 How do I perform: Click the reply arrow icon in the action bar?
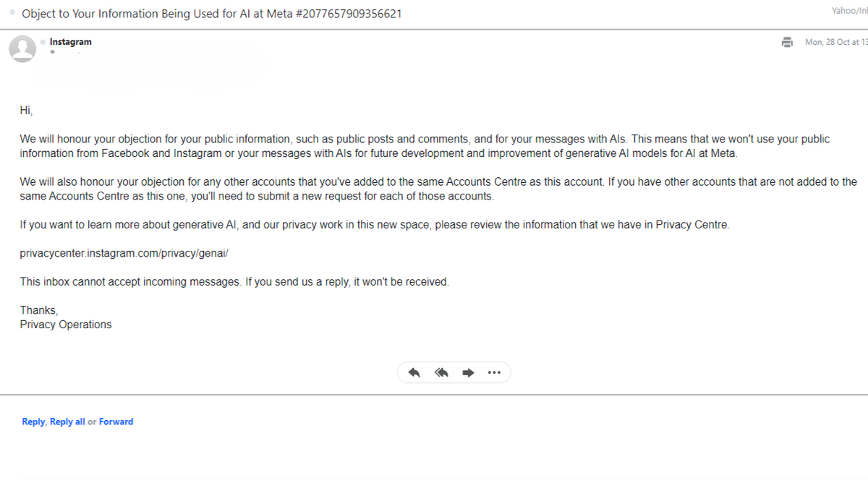pyautogui.click(x=414, y=373)
